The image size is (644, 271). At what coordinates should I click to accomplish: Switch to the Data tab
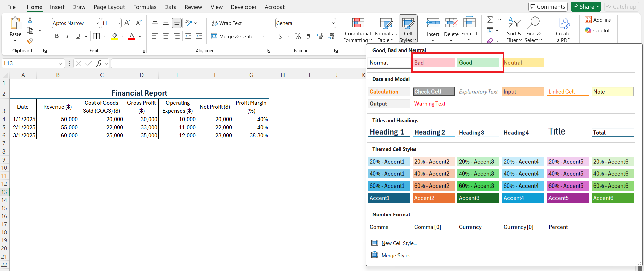[x=170, y=7]
